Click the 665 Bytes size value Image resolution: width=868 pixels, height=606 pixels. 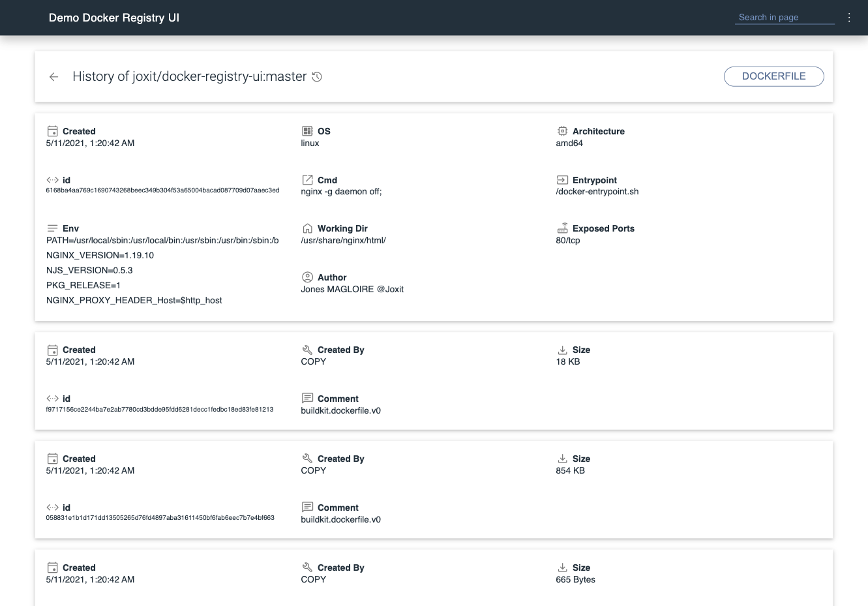(x=576, y=579)
